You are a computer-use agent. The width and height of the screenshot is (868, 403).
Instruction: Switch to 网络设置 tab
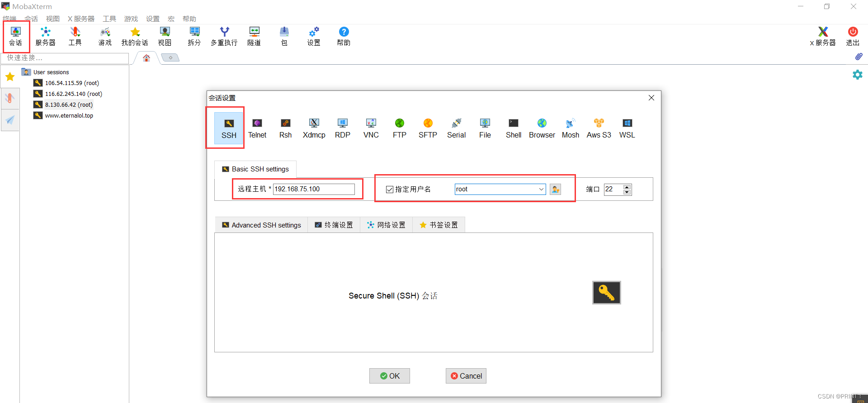[387, 225]
